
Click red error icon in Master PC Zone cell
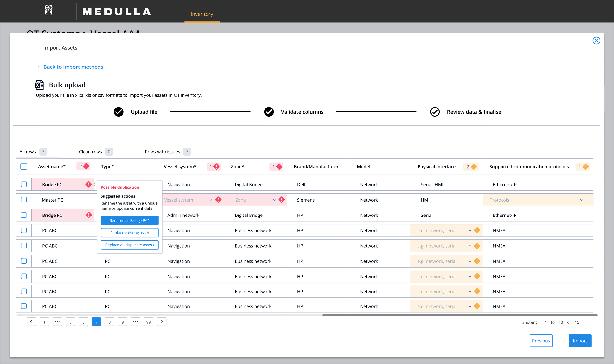point(281,200)
